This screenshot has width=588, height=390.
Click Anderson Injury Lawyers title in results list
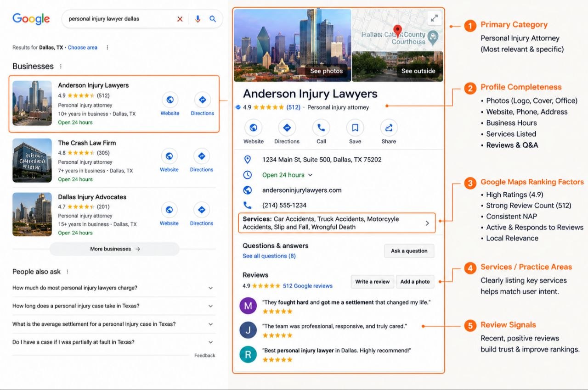[93, 85]
